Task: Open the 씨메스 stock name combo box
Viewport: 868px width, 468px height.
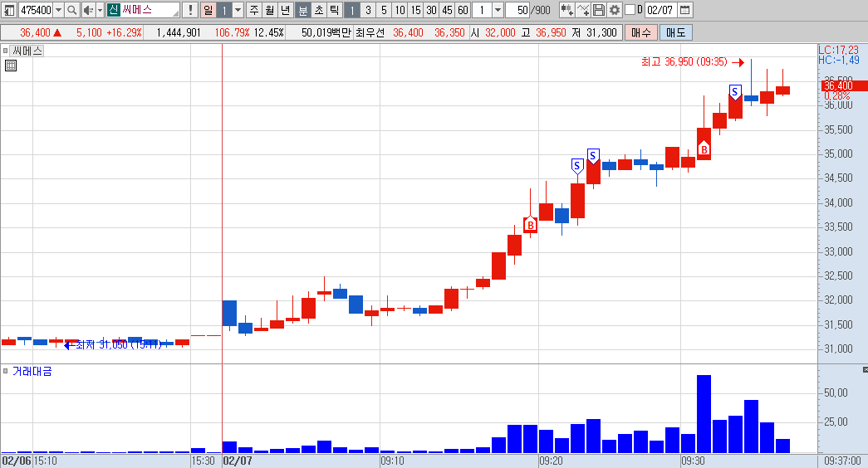Action: [143, 10]
